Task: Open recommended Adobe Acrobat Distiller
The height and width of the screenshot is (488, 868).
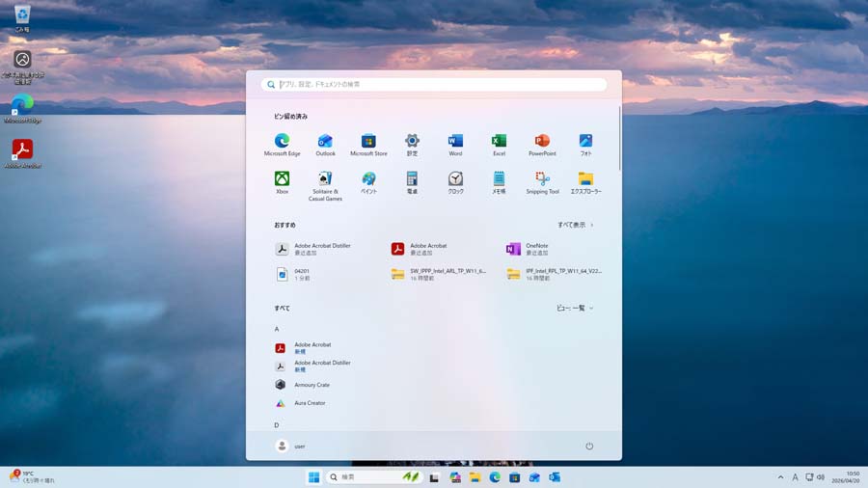Action: 313,249
